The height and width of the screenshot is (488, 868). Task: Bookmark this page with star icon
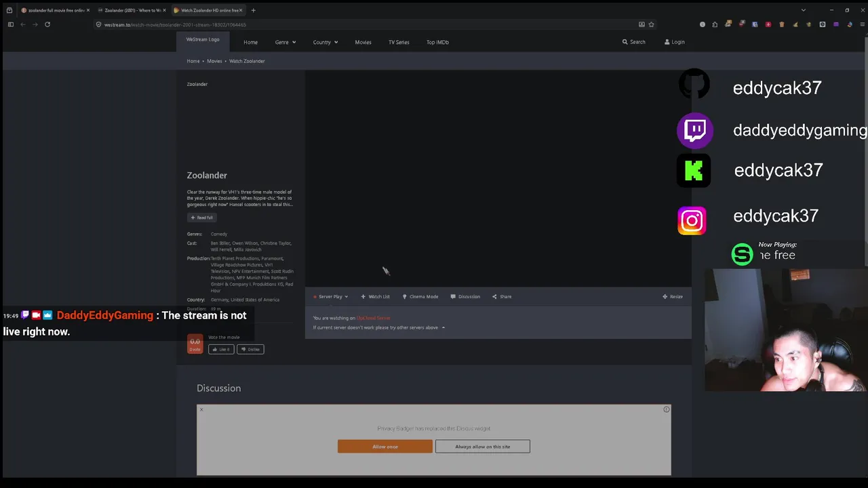pos(652,24)
